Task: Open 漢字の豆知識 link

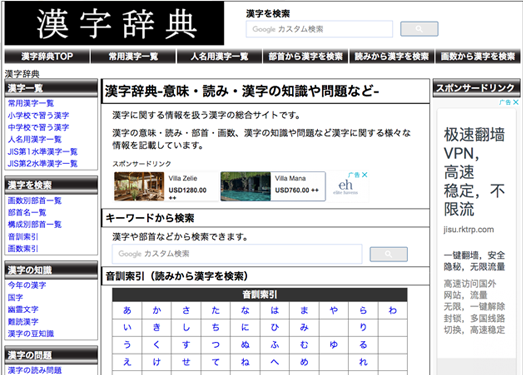Action: (31, 334)
